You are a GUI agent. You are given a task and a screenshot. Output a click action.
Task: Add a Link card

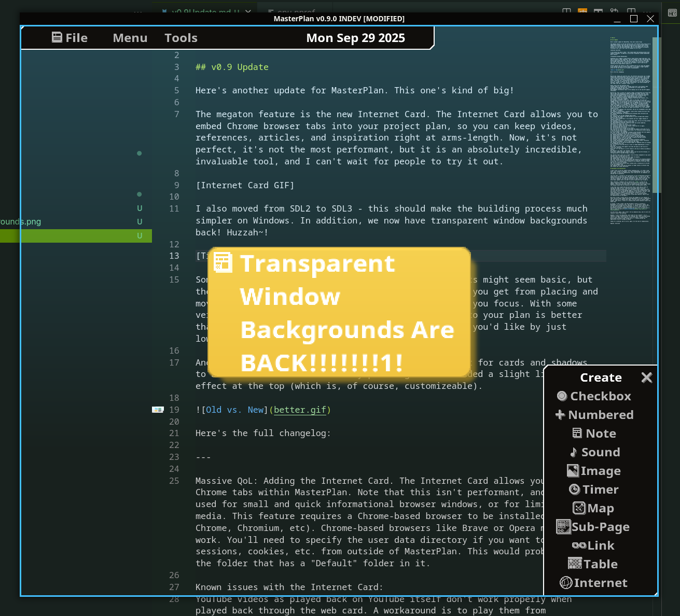click(593, 545)
